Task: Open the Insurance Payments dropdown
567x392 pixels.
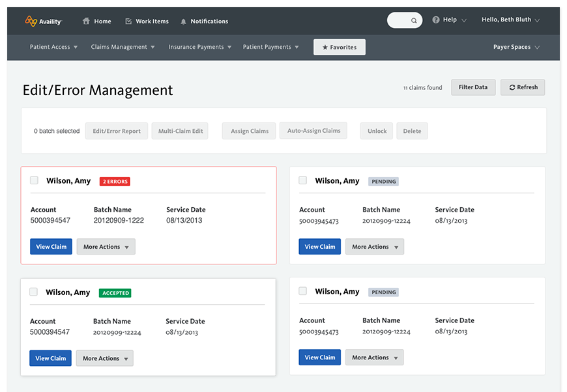Action: pyautogui.click(x=199, y=47)
